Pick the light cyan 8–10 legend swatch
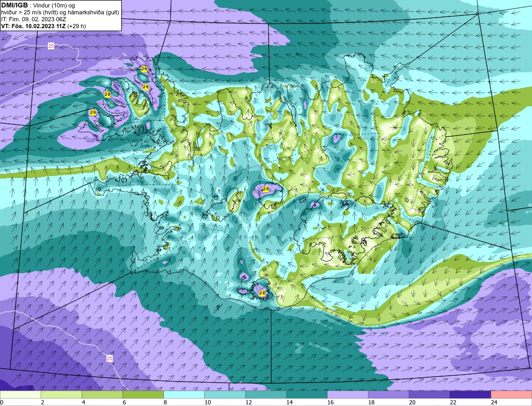Image resolution: width=532 pixels, height=406 pixels. (184, 395)
